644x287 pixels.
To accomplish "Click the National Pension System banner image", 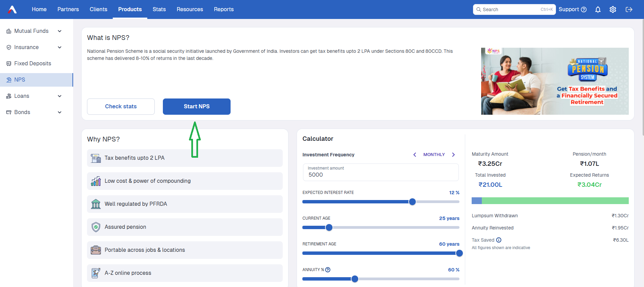I will pos(555,81).
